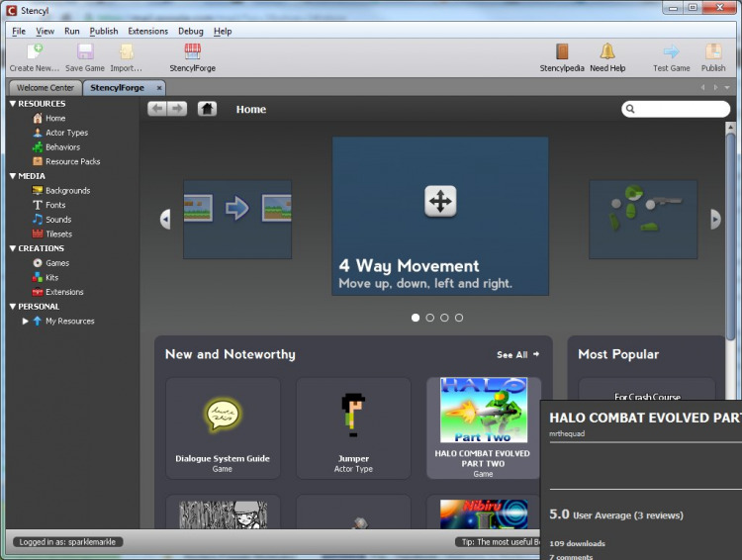Click the Need Help bell icon
The width and height of the screenshot is (742, 560).
point(607,51)
